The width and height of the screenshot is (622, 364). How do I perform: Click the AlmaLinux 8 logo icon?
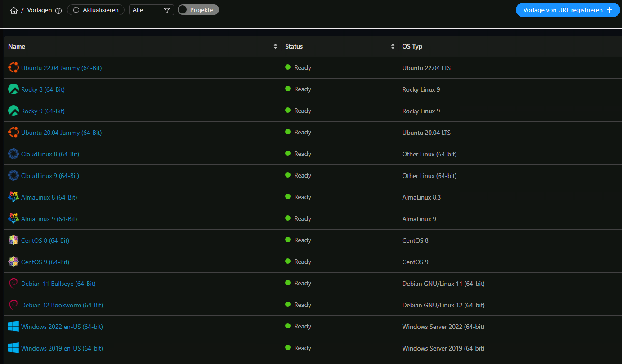click(x=13, y=197)
